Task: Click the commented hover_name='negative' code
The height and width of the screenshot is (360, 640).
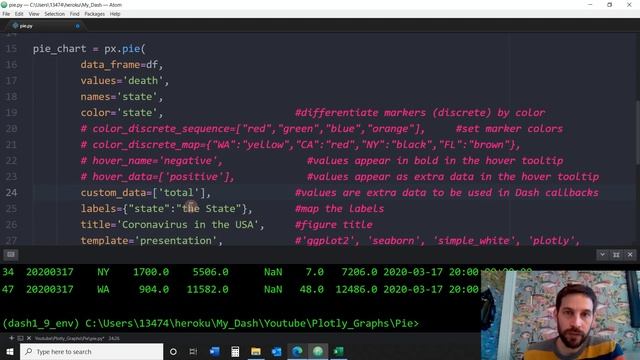Action: [x=151, y=161]
